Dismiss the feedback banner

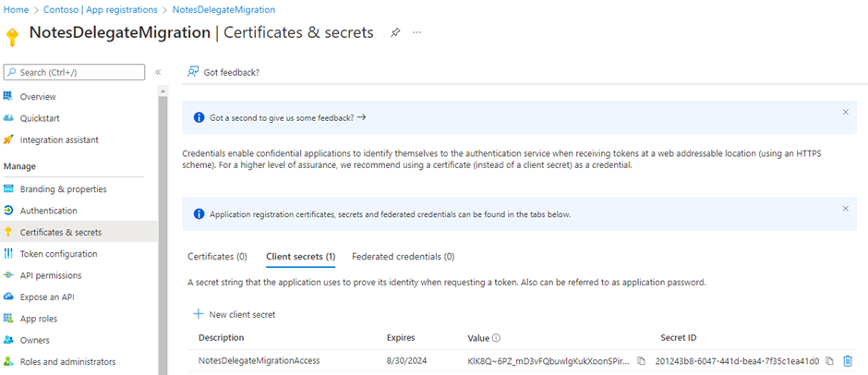[845, 112]
